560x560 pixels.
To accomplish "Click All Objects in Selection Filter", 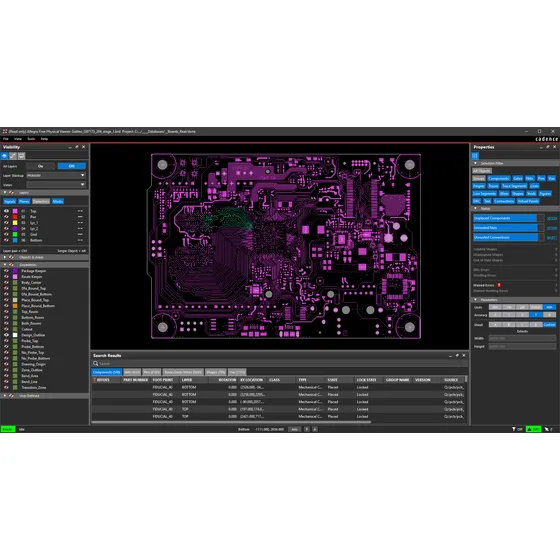I will [482, 171].
